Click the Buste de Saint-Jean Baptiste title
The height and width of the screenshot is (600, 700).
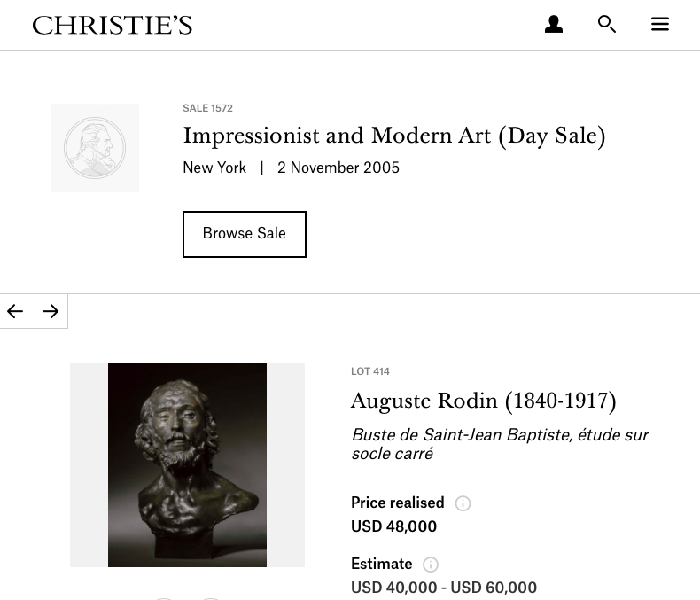(500, 444)
